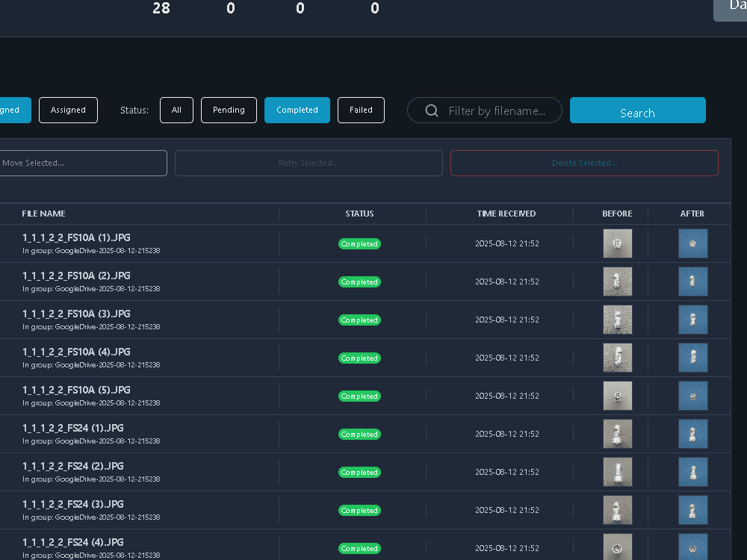Select file name 1_1_1_2_2_FS24 (1).JPG
The width and height of the screenshot is (747, 560).
[73, 428]
